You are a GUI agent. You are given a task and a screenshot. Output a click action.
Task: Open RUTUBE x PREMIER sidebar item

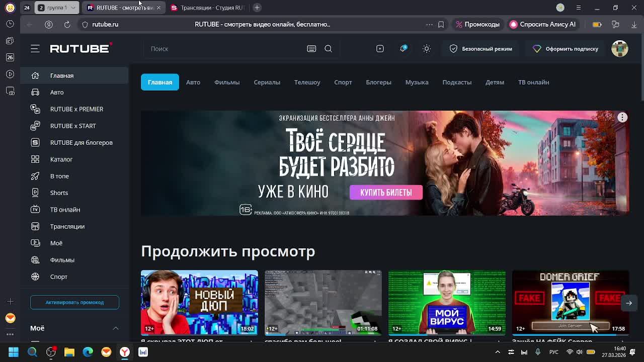tap(74, 109)
